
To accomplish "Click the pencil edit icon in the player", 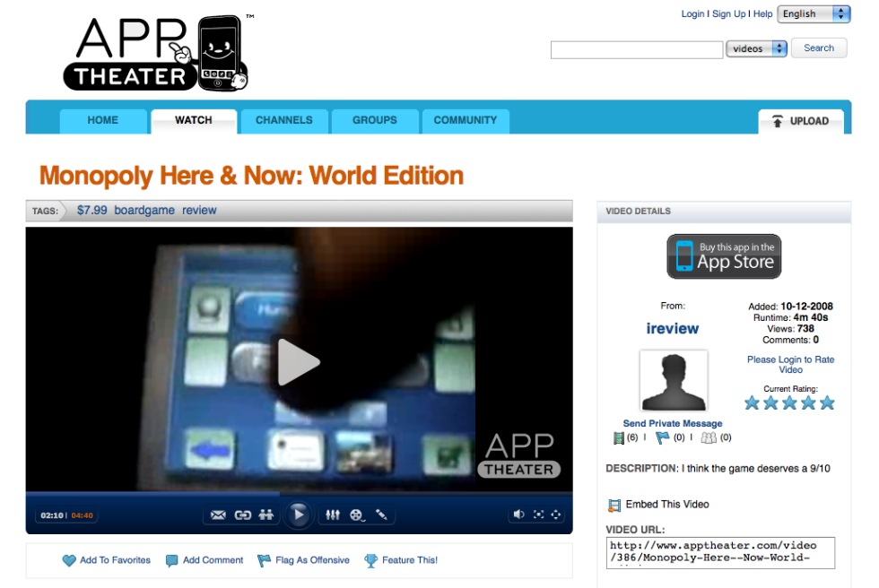I will click(381, 514).
